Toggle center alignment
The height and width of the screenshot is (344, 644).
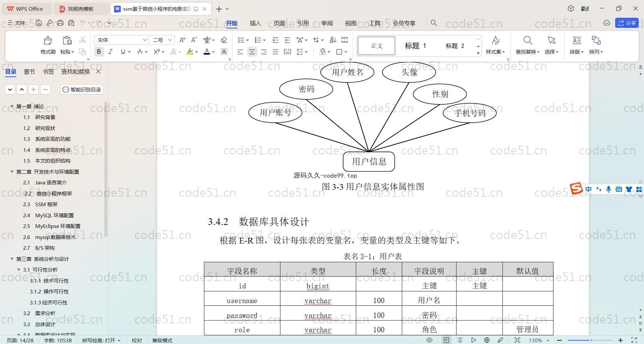[x=252, y=52]
